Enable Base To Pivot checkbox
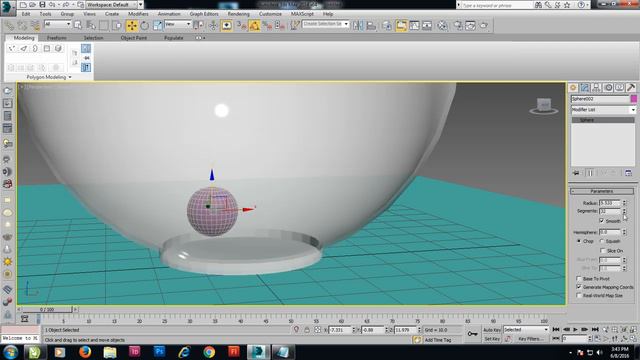The width and height of the screenshot is (640, 360). pyautogui.click(x=579, y=278)
